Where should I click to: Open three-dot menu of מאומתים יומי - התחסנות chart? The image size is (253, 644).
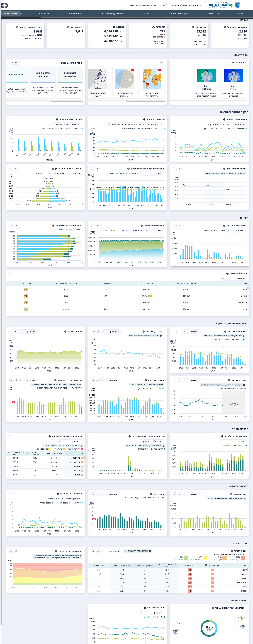point(173,119)
